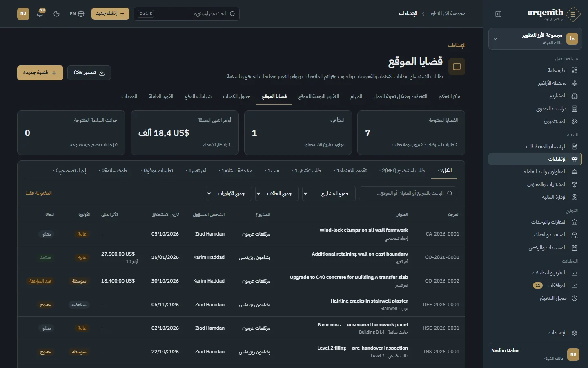The width and height of the screenshot is (588, 368).
Task: Select the عيب defect filter tab
Action: 272,171
